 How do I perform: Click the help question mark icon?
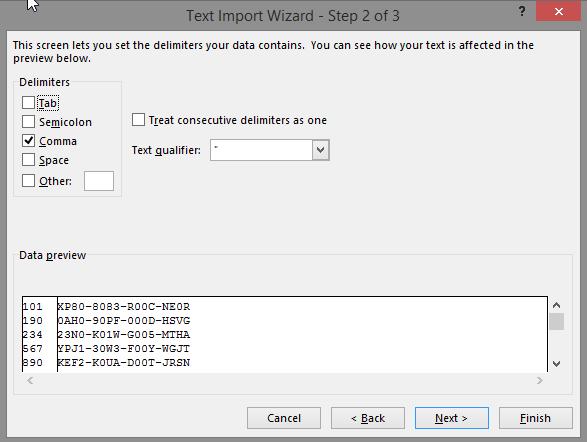pos(521,12)
